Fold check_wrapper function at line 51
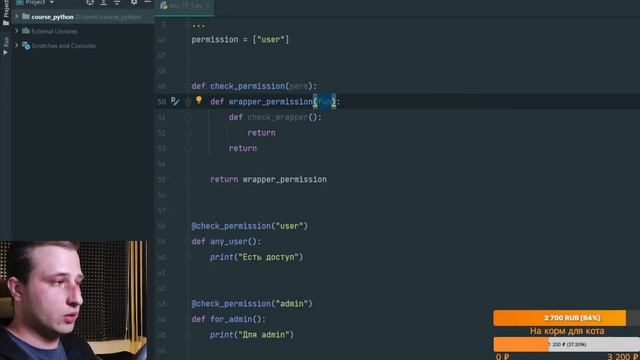Image resolution: width=640 pixels, height=360 pixels. 188,117
